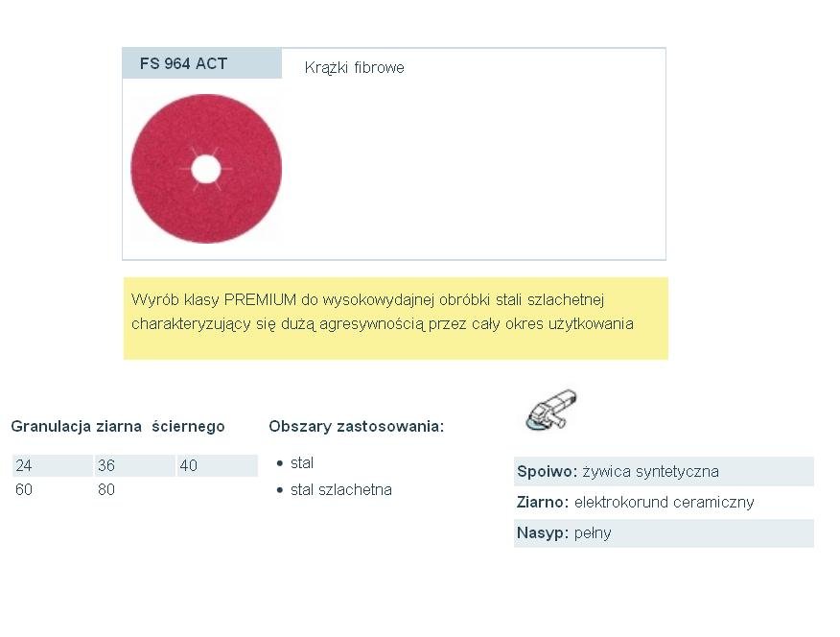Click the yellow PREMIUM description box
This screenshot has height=637, width=840.
coord(396,318)
